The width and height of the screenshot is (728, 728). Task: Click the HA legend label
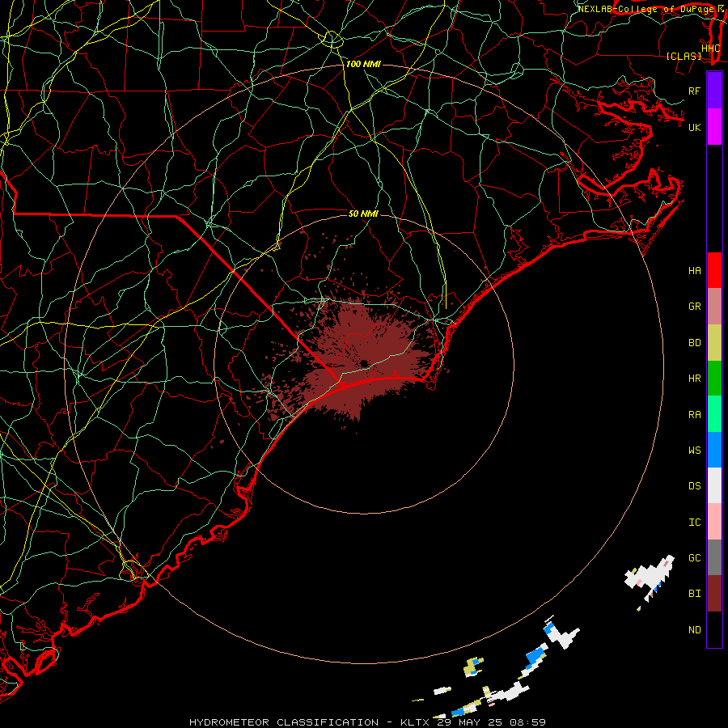[x=694, y=271]
